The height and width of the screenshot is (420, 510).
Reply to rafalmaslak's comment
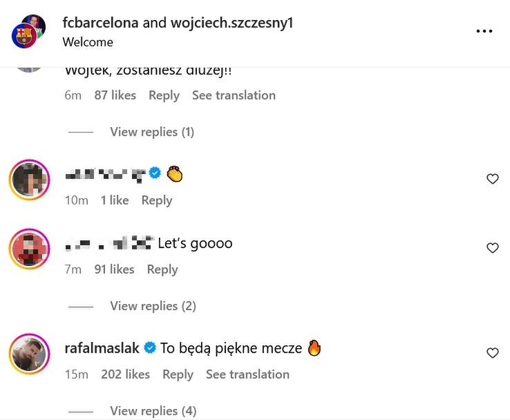pyautogui.click(x=178, y=374)
